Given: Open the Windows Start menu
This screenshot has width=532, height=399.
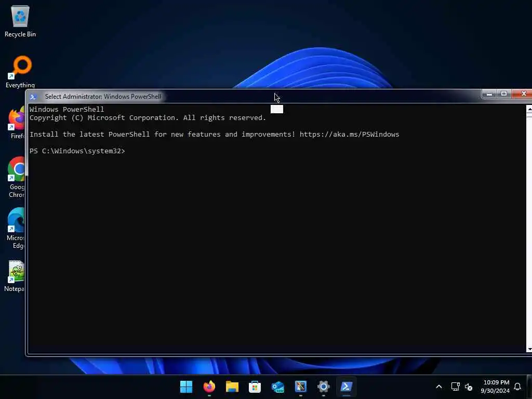Looking at the screenshot, I should pyautogui.click(x=186, y=387).
